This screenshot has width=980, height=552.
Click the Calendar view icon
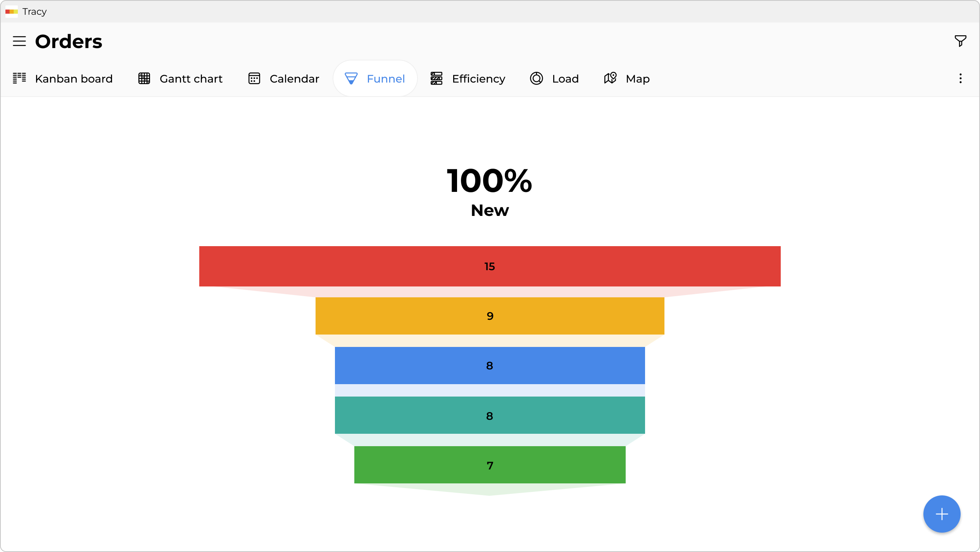[x=254, y=78]
